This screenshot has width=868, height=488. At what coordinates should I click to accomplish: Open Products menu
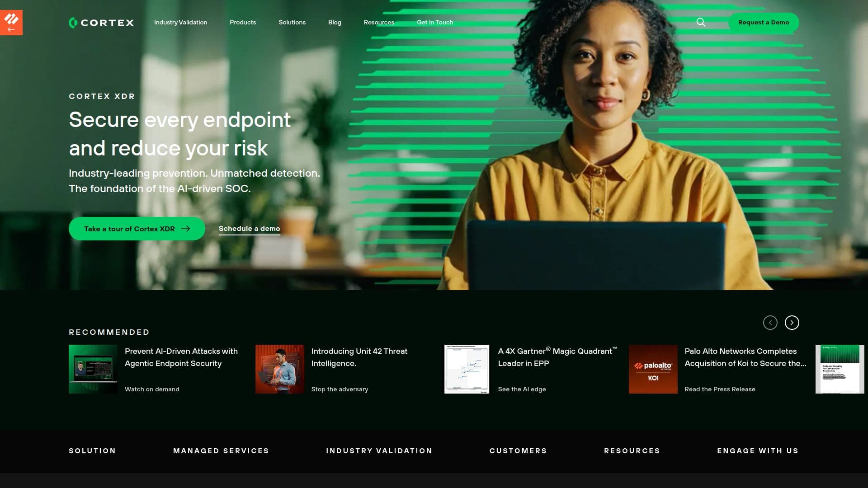[243, 22]
